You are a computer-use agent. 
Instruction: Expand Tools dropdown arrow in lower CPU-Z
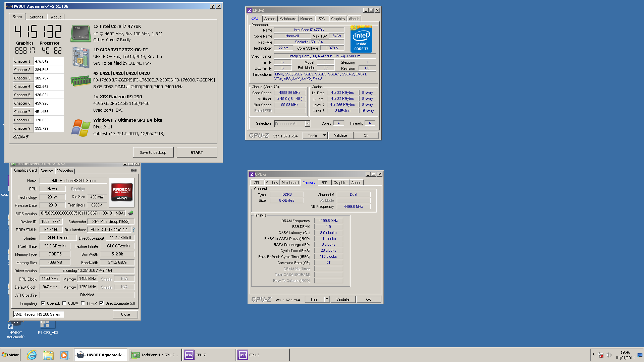point(327,299)
